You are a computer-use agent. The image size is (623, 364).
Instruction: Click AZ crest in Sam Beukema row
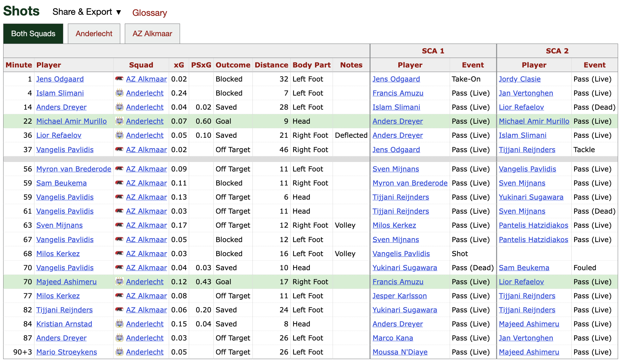(x=120, y=183)
